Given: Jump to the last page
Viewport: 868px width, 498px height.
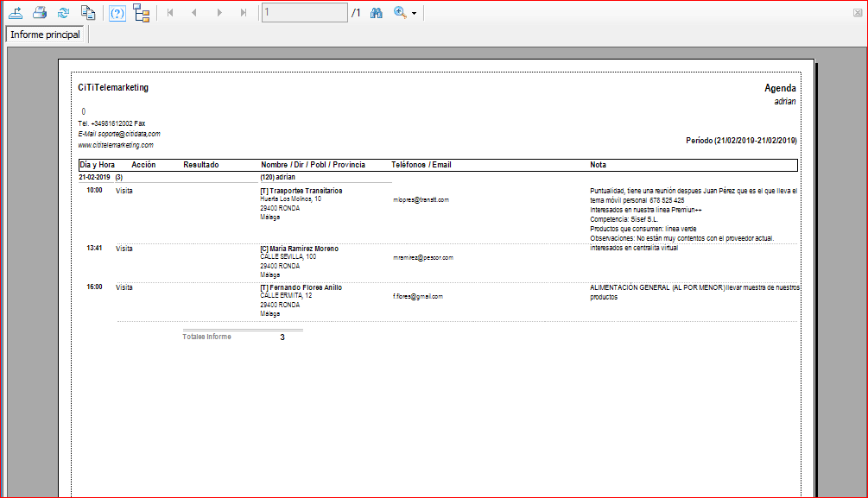Looking at the screenshot, I should (x=244, y=13).
